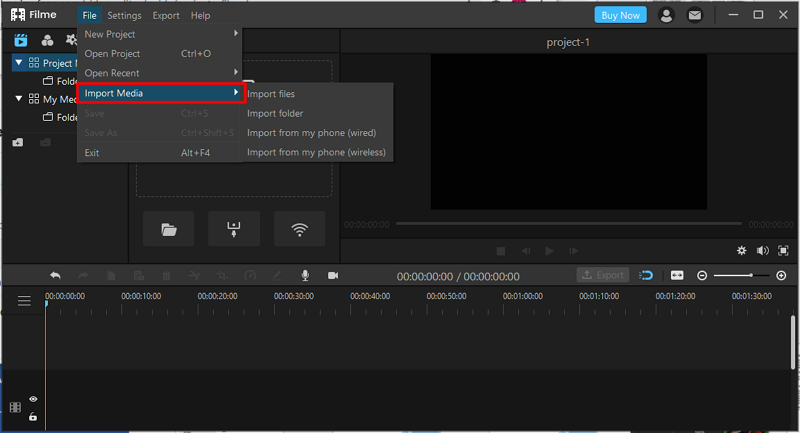The image size is (800, 433).
Task: Click the timeline vertical scrollbar
Action: [793, 342]
